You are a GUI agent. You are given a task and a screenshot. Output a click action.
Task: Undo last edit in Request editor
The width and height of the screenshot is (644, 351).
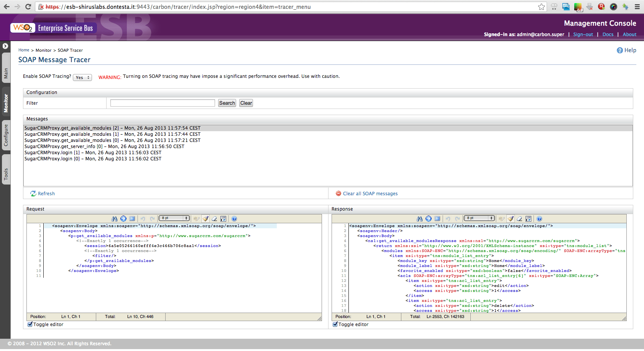(x=143, y=219)
